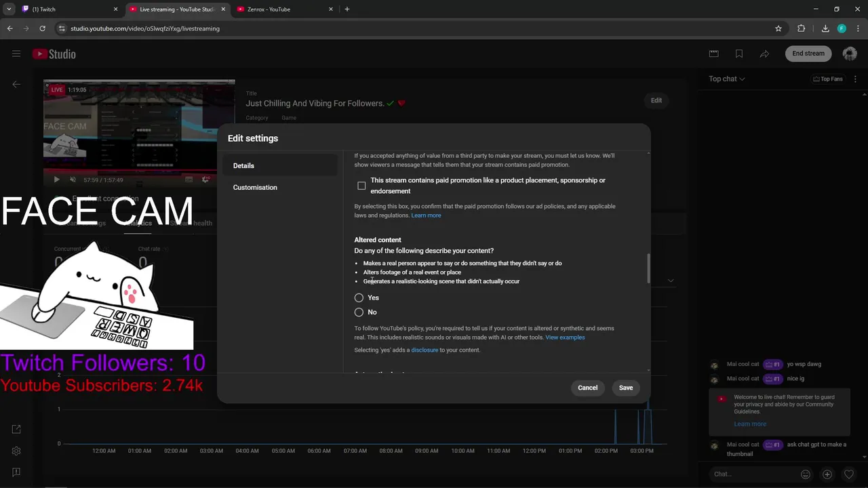
Task: Expand the Top chat dropdown
Action: pos(727,79)
